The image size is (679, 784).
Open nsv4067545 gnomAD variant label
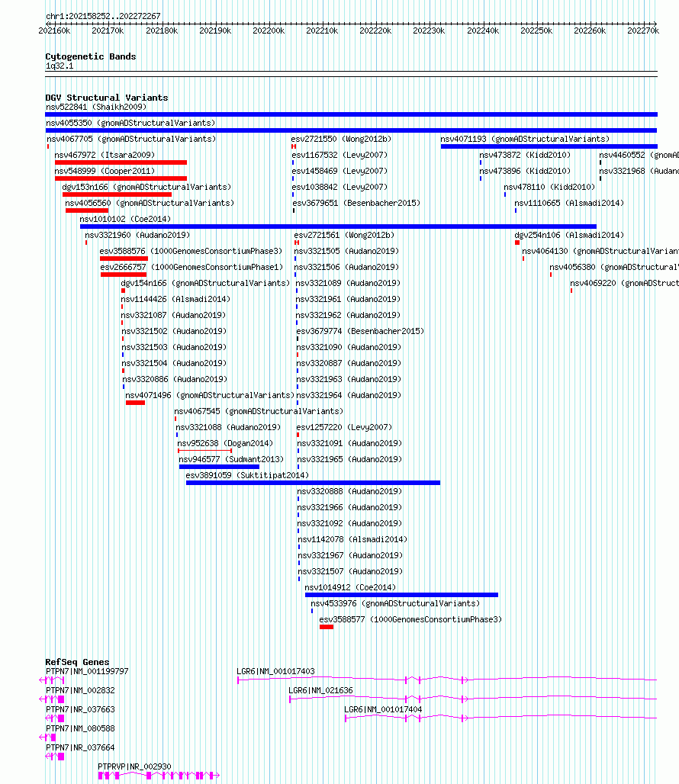pyautogui.click(x=259, y=411)
